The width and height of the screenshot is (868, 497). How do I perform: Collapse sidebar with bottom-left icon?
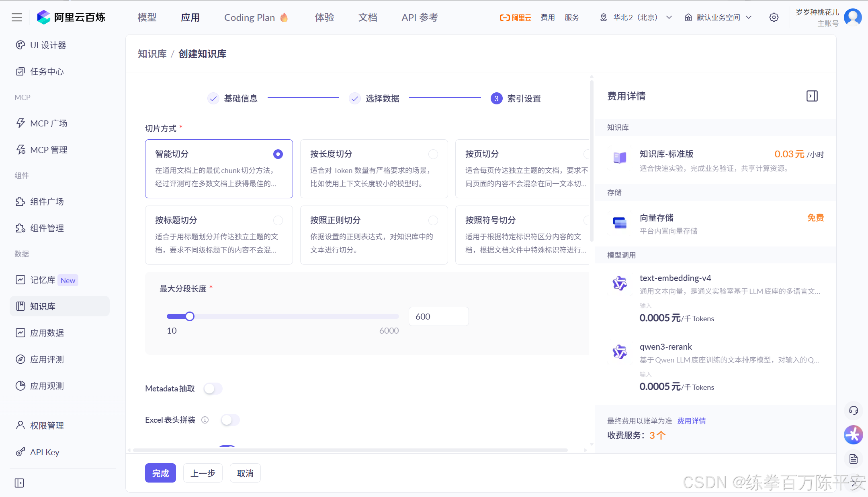19,483
